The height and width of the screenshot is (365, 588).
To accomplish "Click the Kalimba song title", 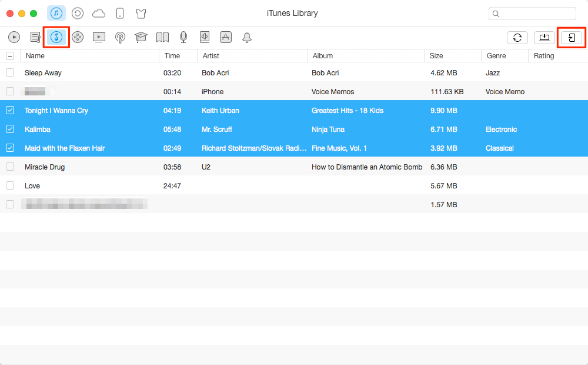I will (38, 129).
